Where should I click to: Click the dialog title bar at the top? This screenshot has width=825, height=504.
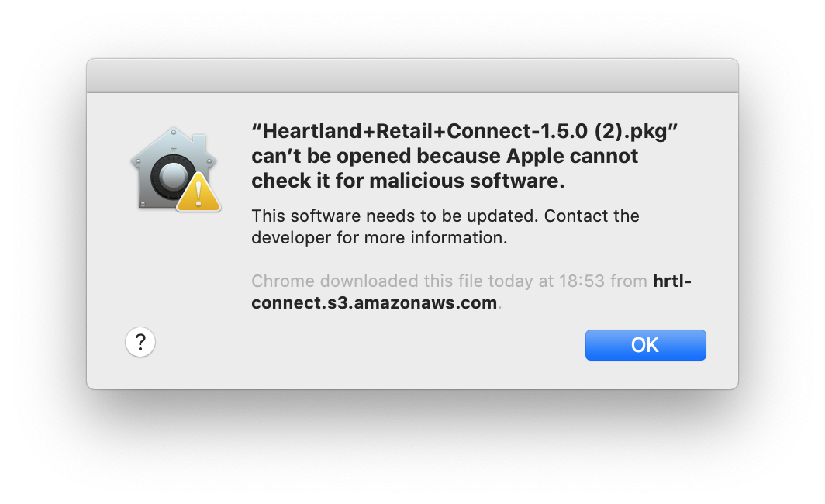412,75
